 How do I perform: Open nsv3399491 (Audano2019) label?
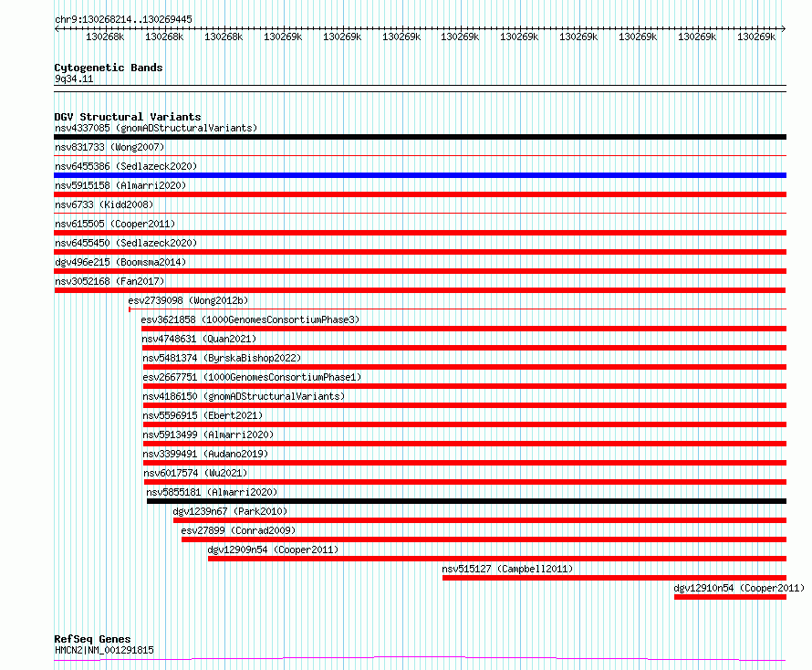tap(205, 454)
